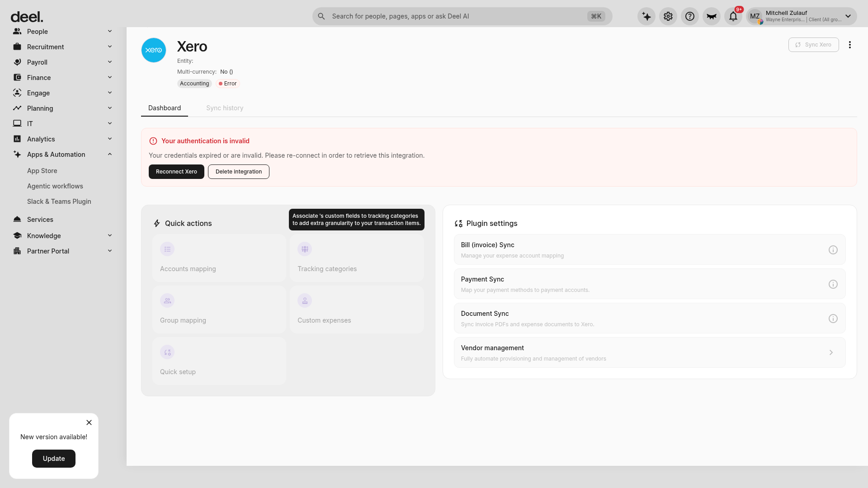The height and width of the screenshot is (488, 868).
Task: Click the Planning trend-line icon
Action: click(17, 108)
